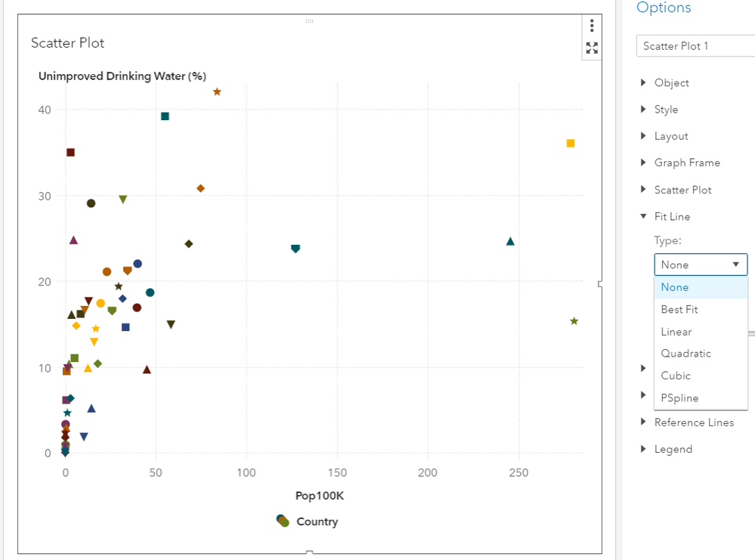Click the Scatter Plot 1 object selector
The height and width of the screenshot is (560, 755).
coord(695,46)
